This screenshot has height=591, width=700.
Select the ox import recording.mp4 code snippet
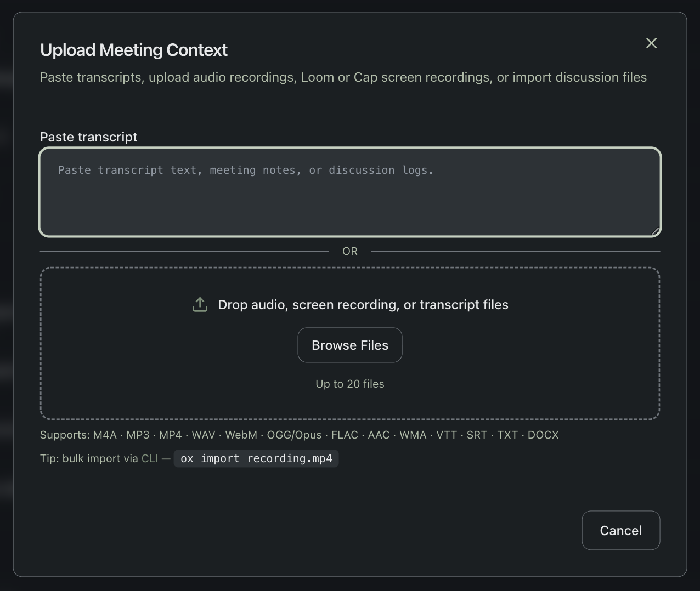pos(256,458)
